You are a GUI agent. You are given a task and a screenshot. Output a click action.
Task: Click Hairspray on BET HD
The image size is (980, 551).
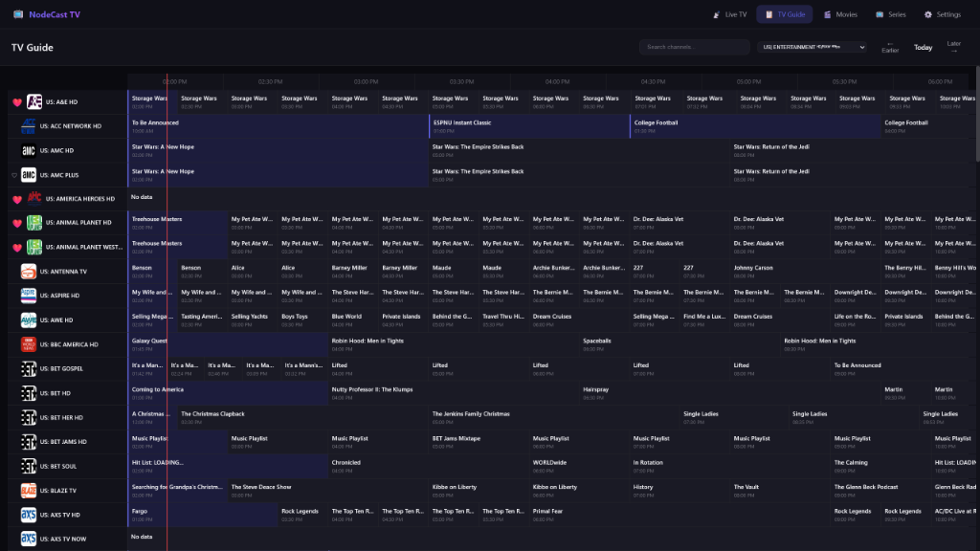tap(729, 393)
